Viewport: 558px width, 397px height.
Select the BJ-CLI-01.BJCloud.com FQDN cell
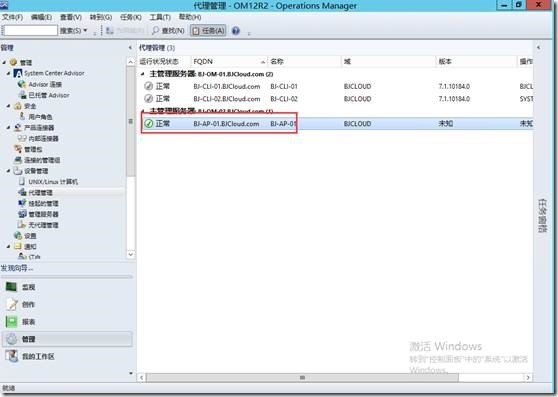227,86
